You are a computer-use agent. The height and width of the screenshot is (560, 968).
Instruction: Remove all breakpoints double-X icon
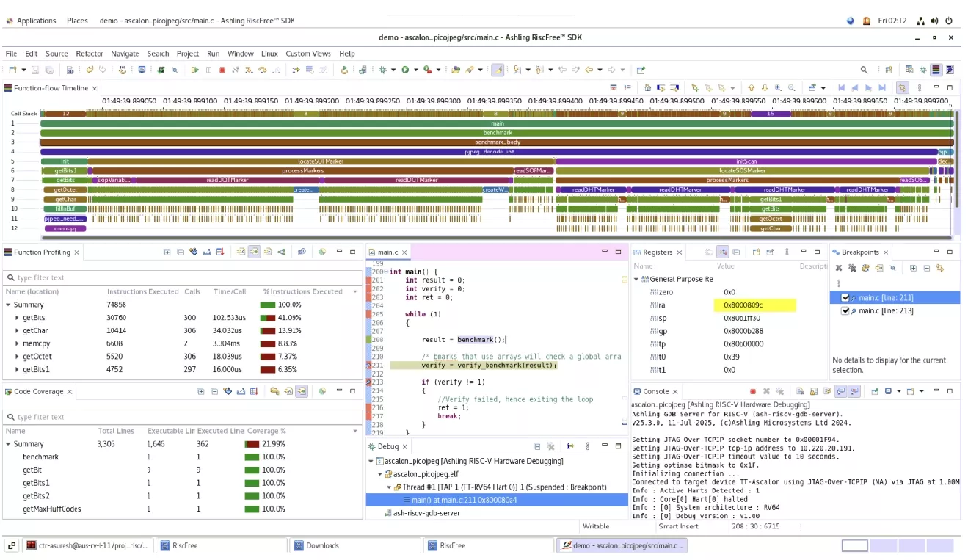pyautogui.click(x=853, y=268)
